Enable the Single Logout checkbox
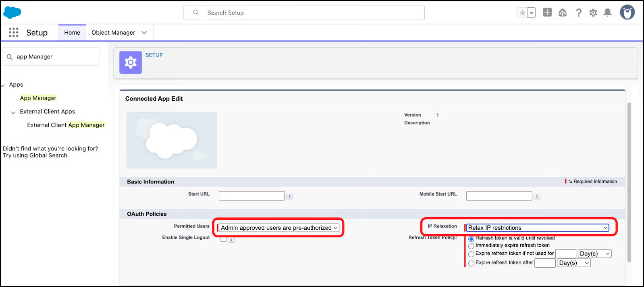Image resolution: width=644 pixels, height=287 pixels. (224, 239)
